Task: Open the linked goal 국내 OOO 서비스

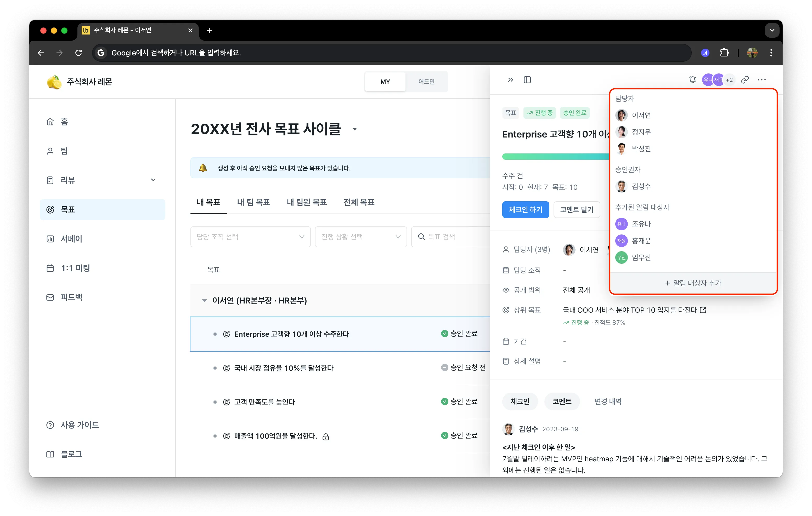Action: [x=630, y=310]
